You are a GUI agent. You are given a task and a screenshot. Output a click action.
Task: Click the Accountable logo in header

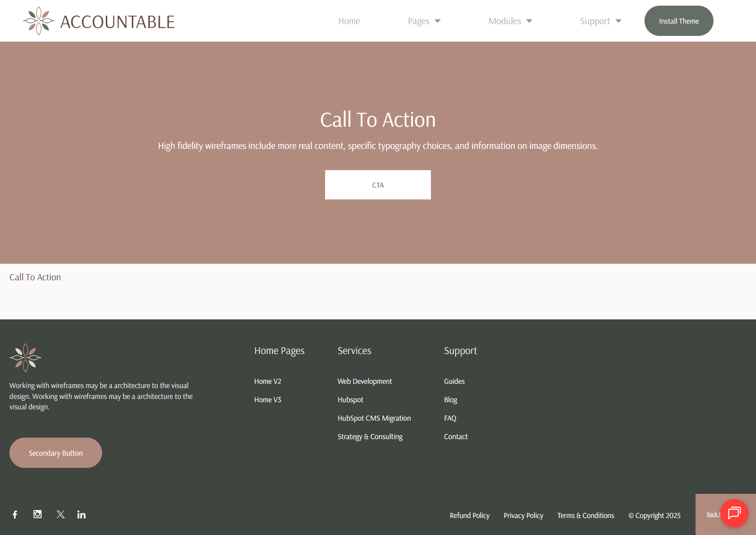[x=99, y=21]
